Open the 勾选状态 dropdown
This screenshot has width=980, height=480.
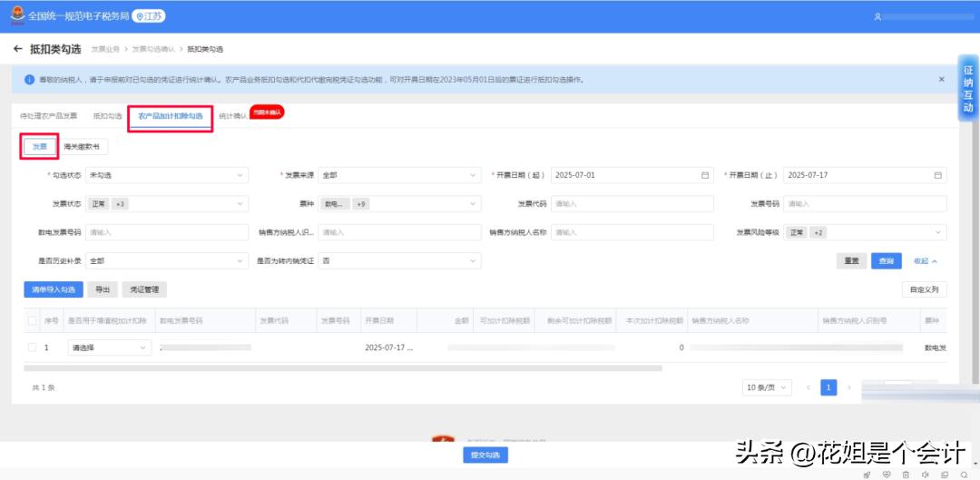(166, 176)
